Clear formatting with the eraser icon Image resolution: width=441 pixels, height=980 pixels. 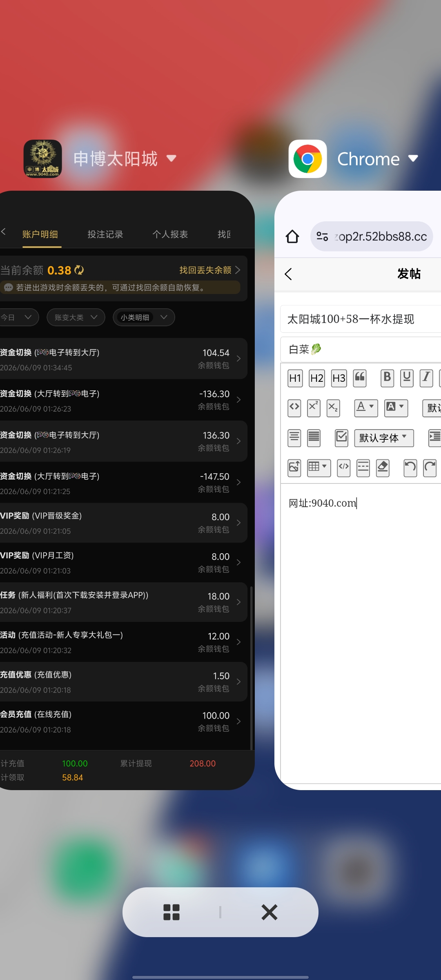point(383,468)
